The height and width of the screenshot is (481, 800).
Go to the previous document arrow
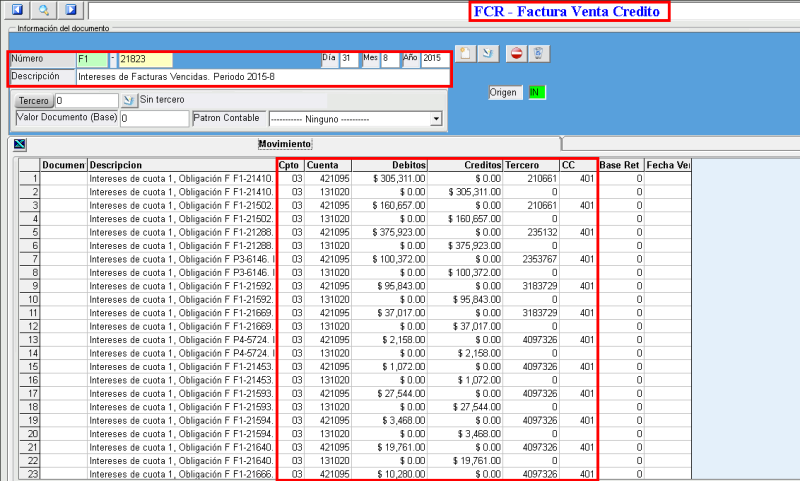pyautogui.click(x=17, y=10)
